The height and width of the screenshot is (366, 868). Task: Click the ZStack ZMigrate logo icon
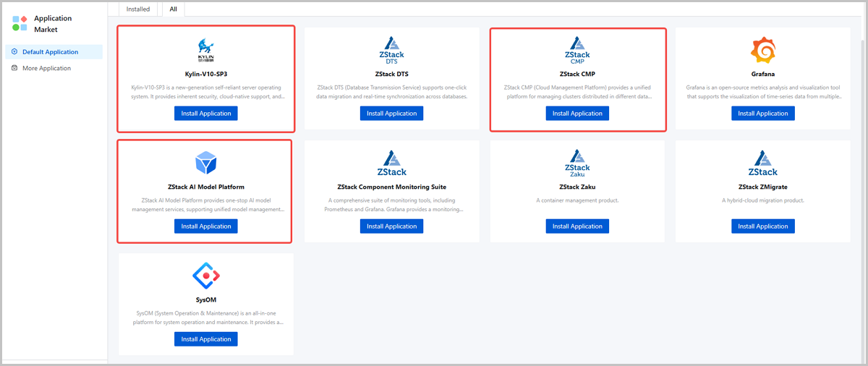coord(762,163)
